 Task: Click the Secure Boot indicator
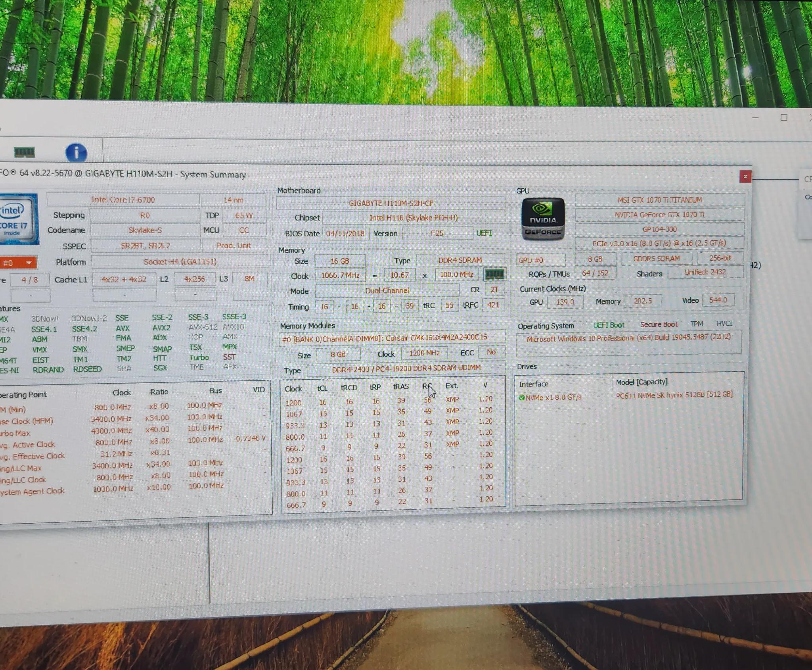pos(659,324)
